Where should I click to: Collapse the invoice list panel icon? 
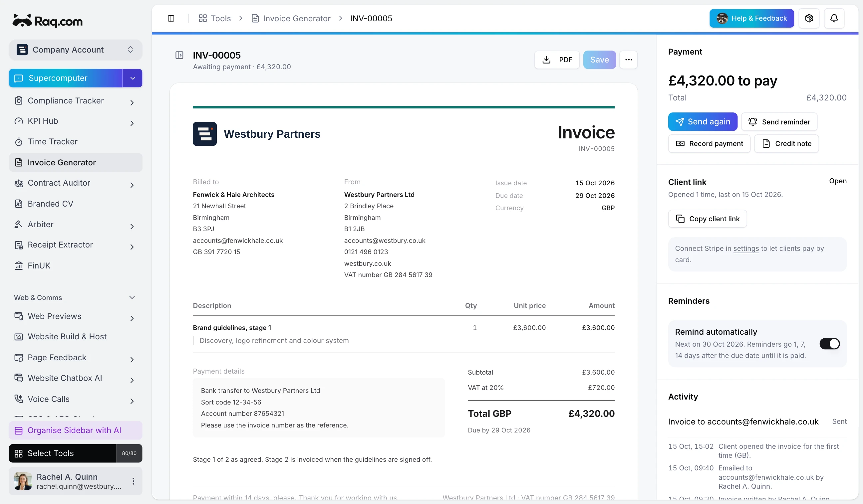[179, 55]
